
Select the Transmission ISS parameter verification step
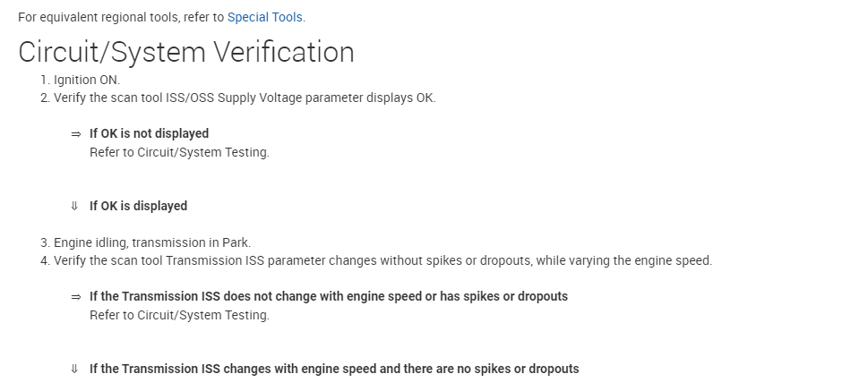(382, 261)
